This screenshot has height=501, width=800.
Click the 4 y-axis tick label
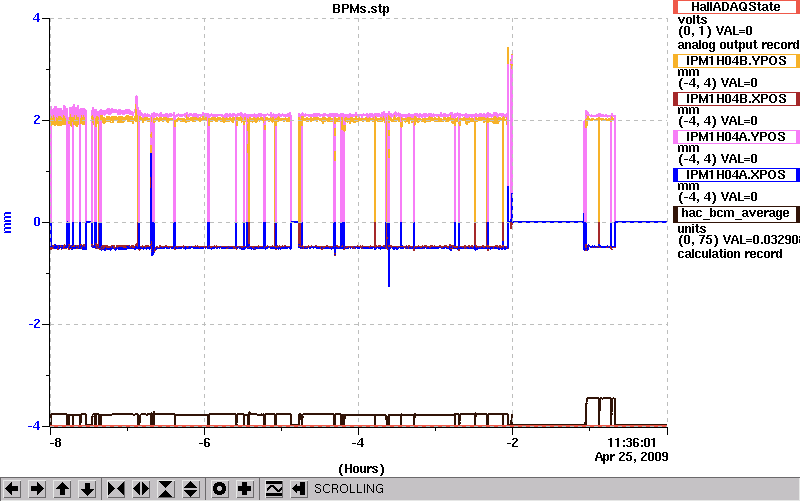(36, 18)
